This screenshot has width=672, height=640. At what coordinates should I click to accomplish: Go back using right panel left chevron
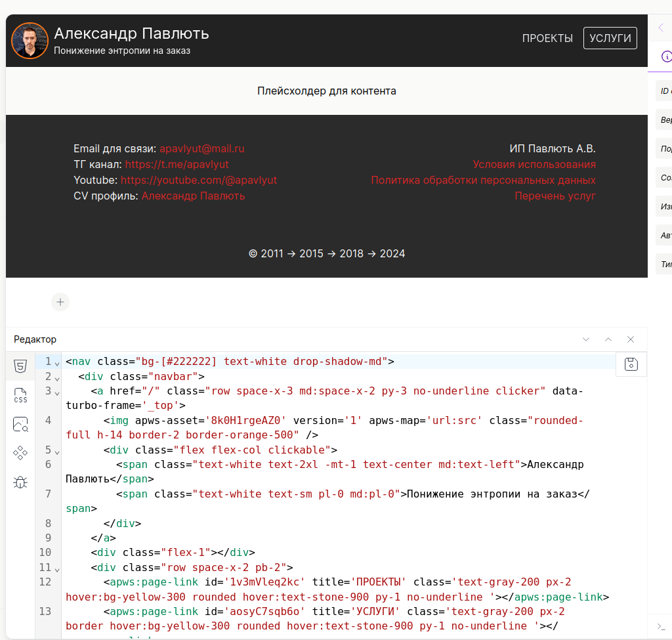[661, 28]
